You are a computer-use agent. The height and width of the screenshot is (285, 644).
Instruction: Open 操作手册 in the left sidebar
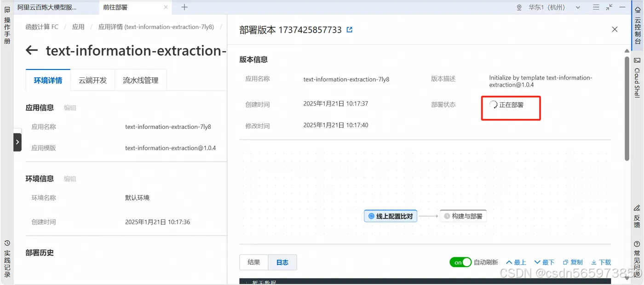(7, 26)
